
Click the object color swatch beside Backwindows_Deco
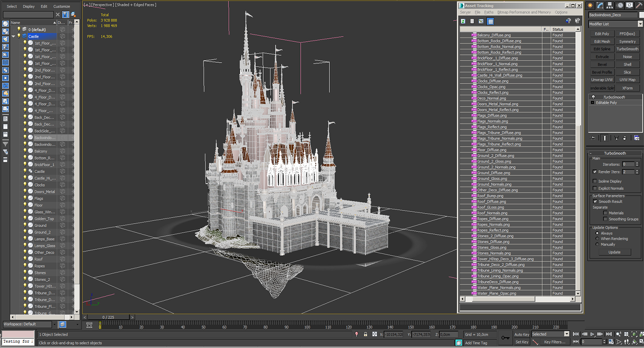(x=641, y=15)
